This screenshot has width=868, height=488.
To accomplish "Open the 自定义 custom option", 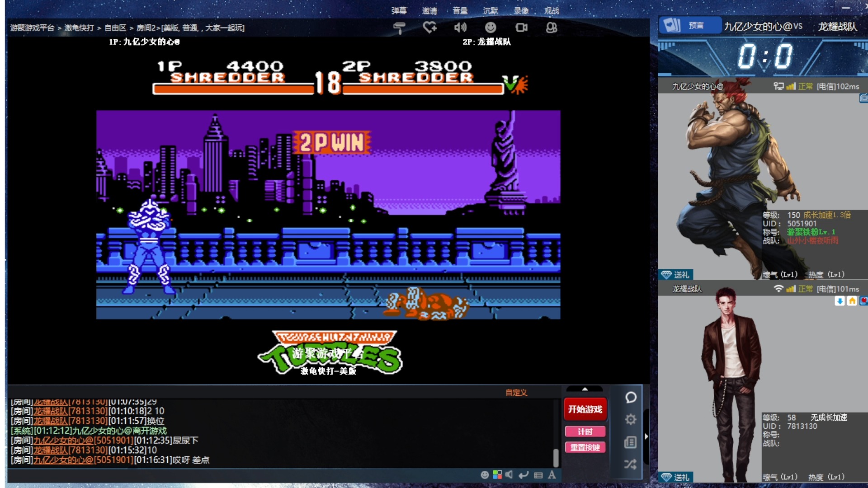I will coord(516,393).
